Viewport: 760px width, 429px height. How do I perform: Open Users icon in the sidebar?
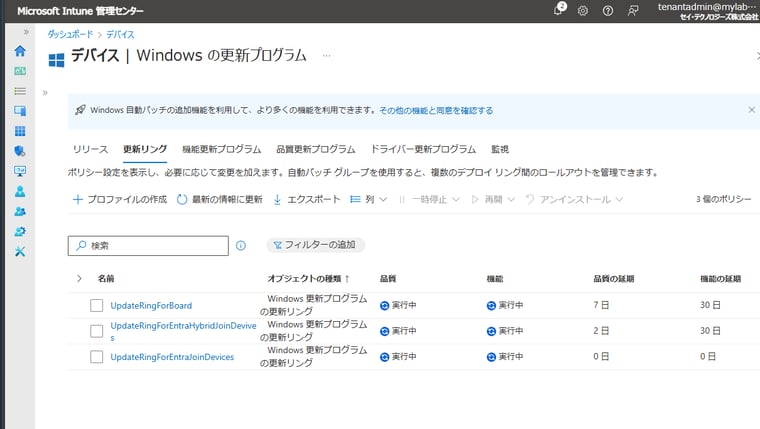20,191
